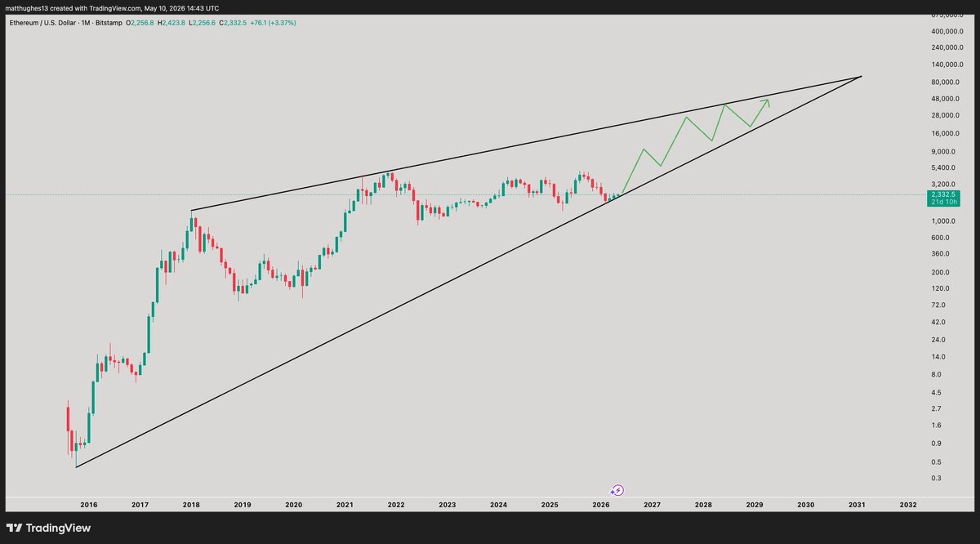Click the 80,000.0 price axis label
This screenshot has height=544, width=980.
[947, 82]
